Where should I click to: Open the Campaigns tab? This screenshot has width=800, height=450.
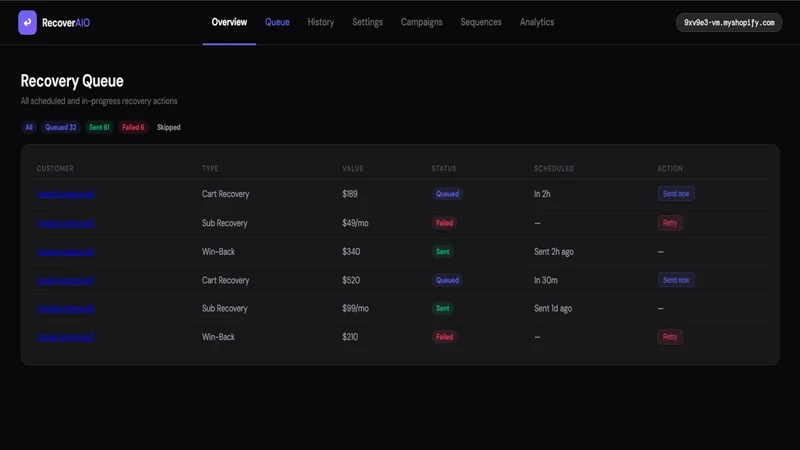(421, 22)
